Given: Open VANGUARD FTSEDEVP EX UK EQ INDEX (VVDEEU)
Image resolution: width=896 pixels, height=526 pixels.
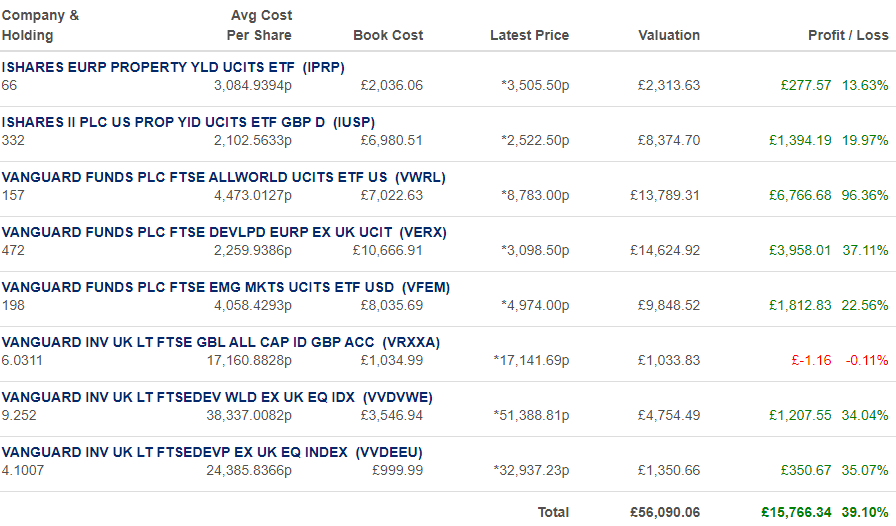Looking at the screenshot, I should pos(212,452).
